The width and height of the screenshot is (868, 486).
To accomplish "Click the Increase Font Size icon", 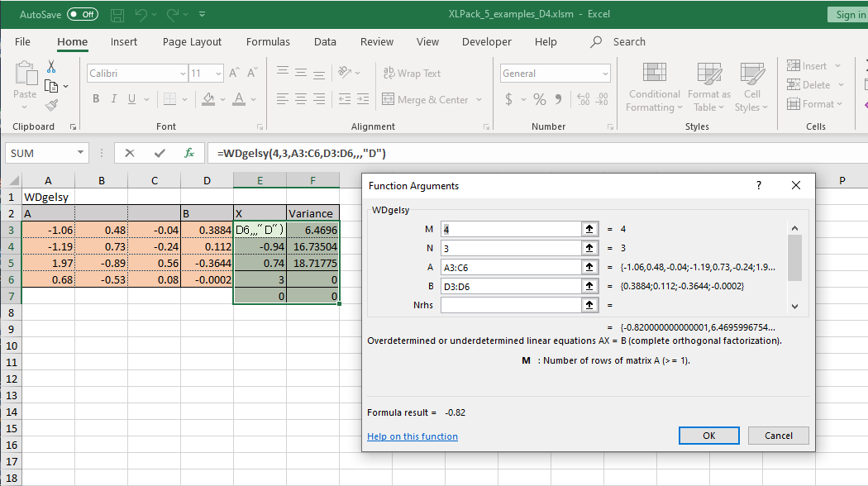I will (234, 73).
